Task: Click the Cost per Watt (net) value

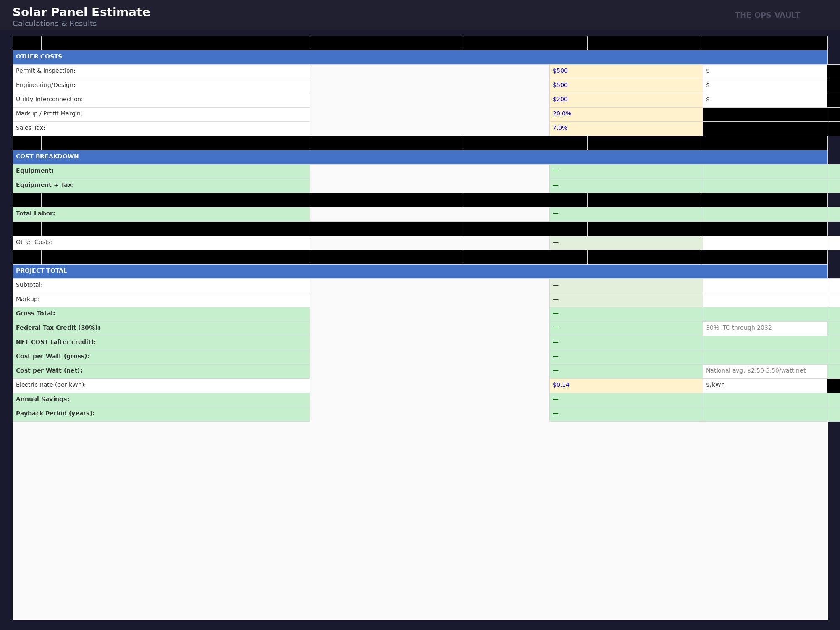Action: point(626,371)
